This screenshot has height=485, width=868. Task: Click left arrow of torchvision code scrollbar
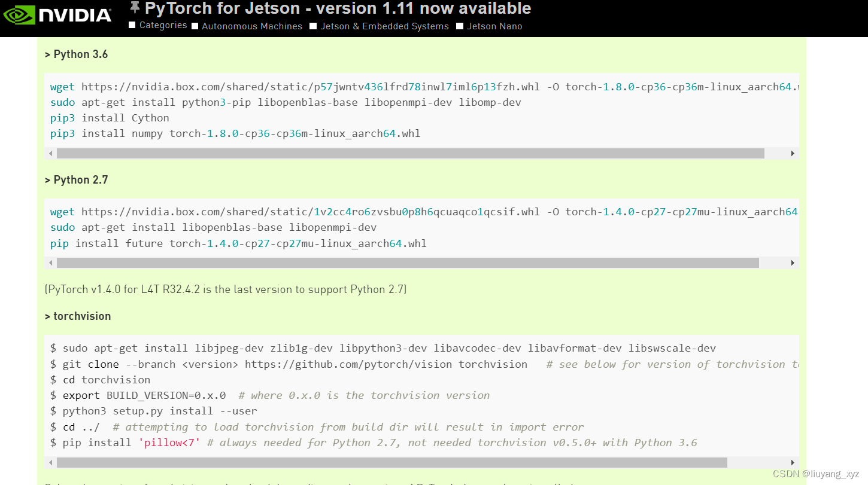click(x=51, y=463)
